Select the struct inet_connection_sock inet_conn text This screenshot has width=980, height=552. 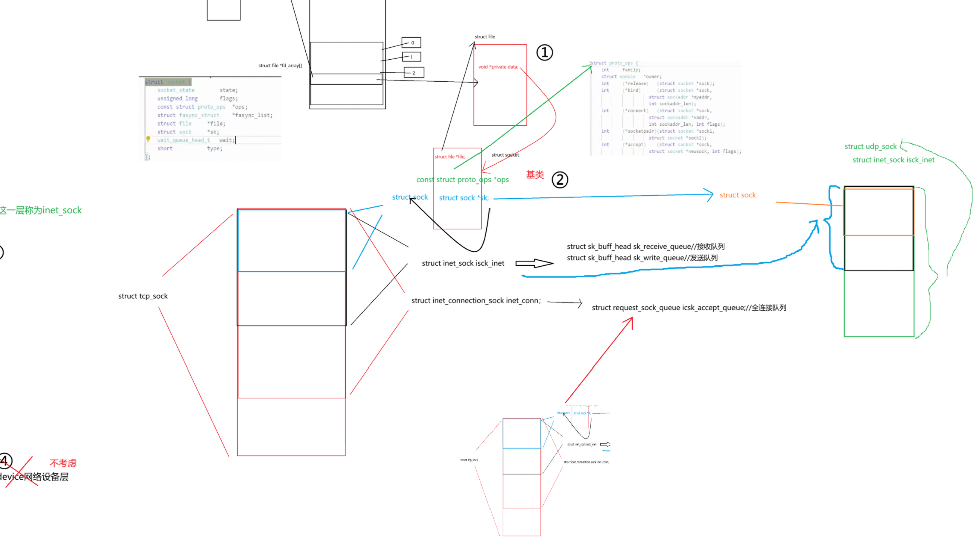(476, 301)
